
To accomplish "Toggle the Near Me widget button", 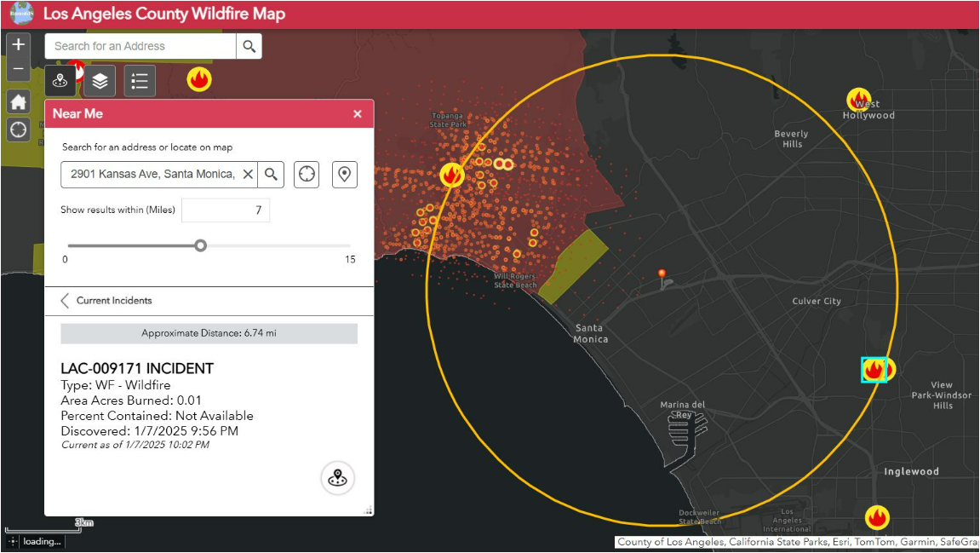I will click(x=60, y=81).
